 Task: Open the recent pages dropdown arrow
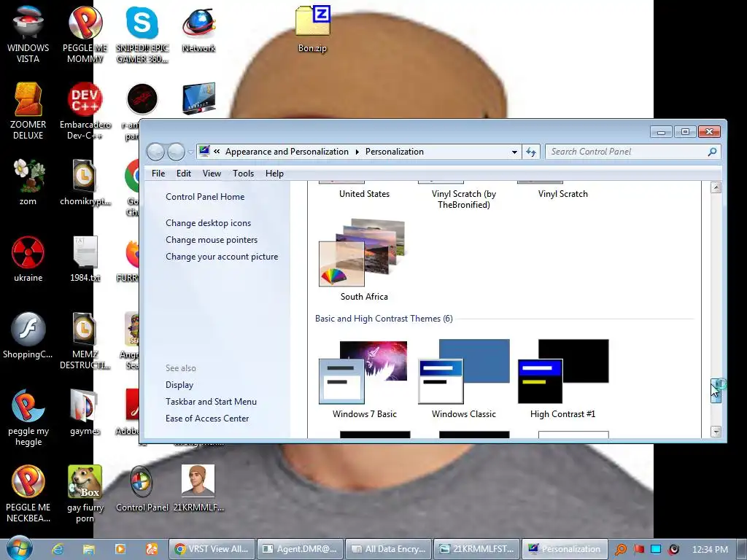click(x=190, y=152)
